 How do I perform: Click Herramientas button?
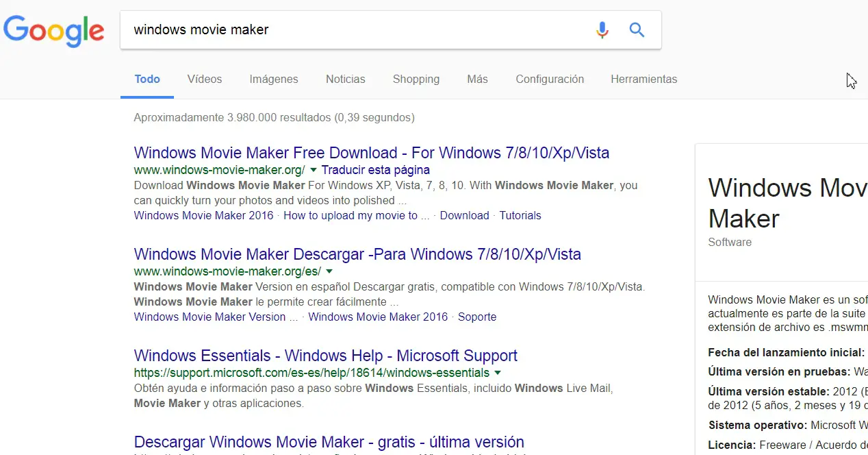[643, 79]
